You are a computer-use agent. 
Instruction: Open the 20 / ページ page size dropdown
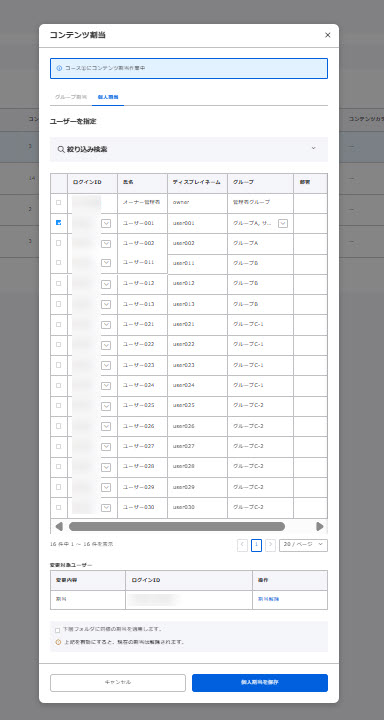(x=303, y=545)
